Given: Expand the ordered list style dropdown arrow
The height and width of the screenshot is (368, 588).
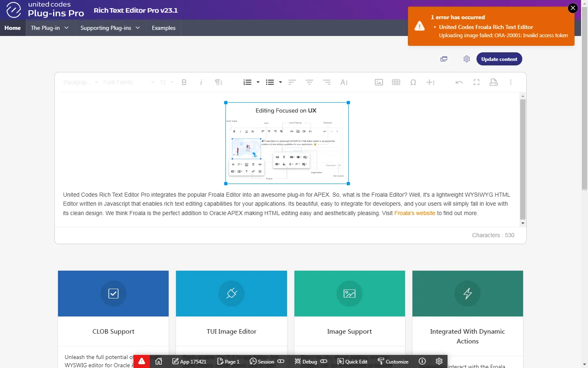Looking at the screenshot, I should 258,82.
